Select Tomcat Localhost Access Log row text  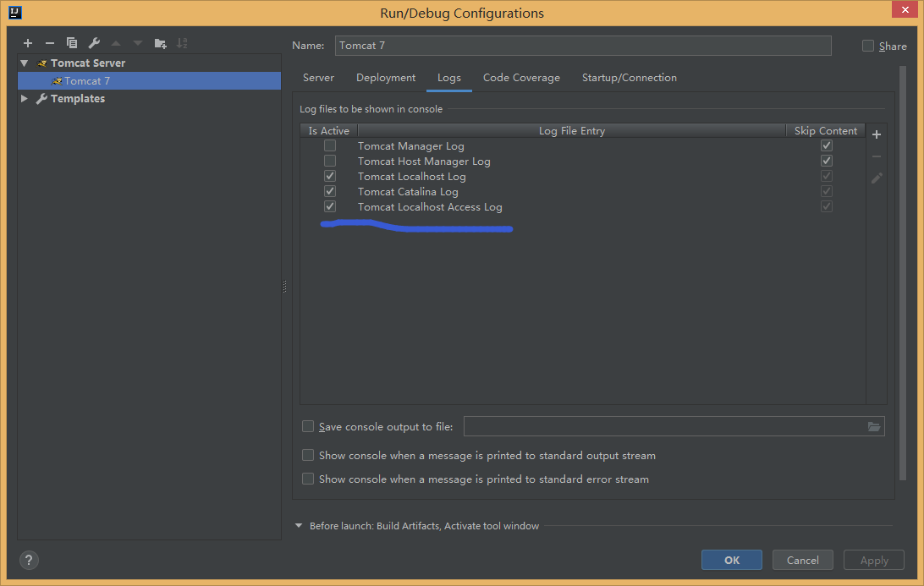pyautogui.click(x=430, y=207)
